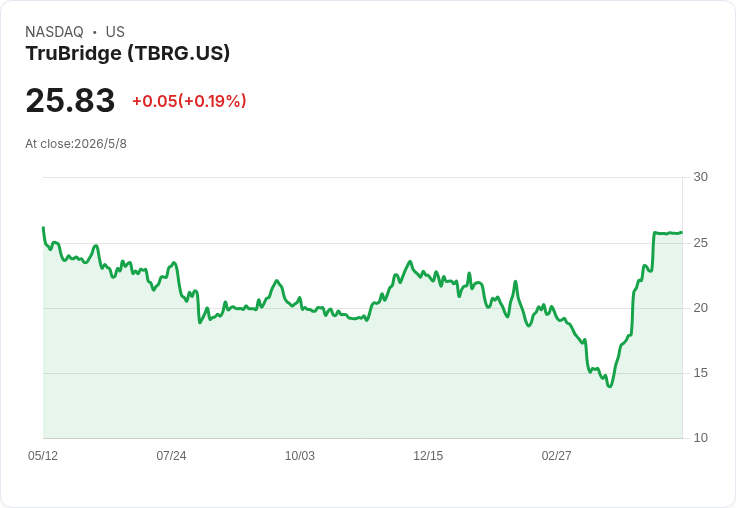
Task: Select the 10/03 date axis label
Action: 300,456
